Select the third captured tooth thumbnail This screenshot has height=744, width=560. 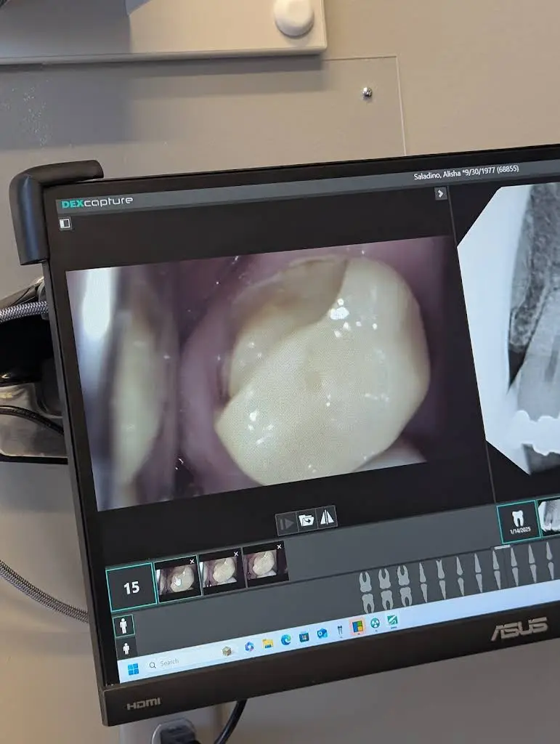265,564
